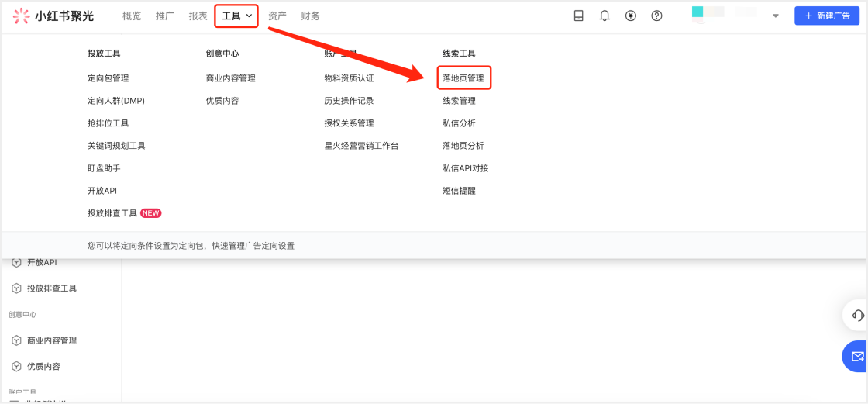
Task: Open the 概览 tab
Action: tap(132, 16)
